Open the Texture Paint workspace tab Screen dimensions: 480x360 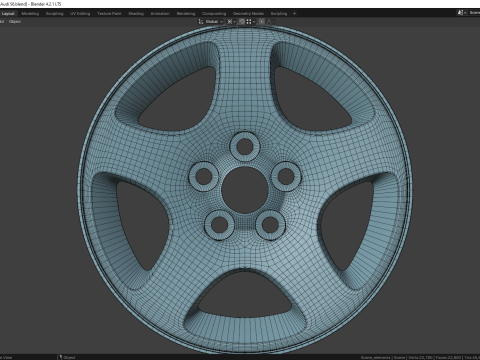click(x=109, y=14)
